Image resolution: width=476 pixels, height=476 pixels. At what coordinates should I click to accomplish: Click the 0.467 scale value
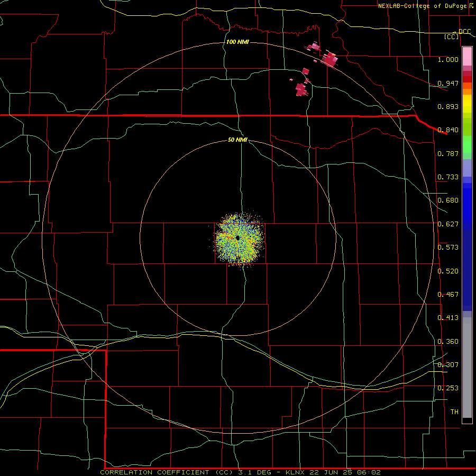coord(448,295)
